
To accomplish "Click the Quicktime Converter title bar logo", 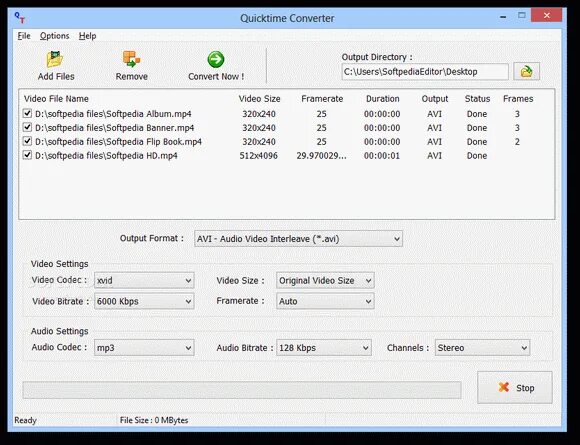I will click(20, 17).
